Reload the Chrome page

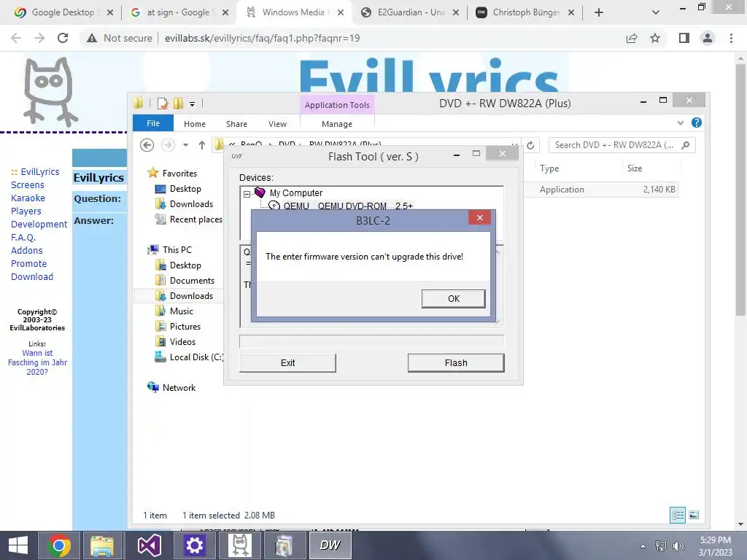tap(63, 38)
